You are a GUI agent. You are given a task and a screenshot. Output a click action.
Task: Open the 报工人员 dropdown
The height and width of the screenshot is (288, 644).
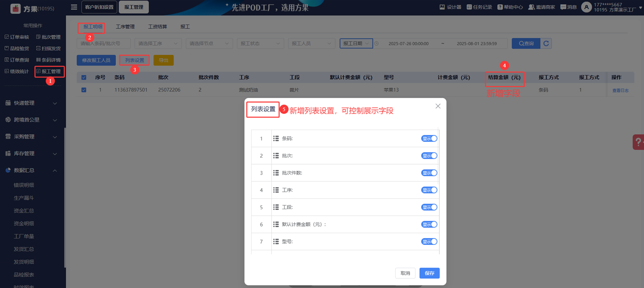[311, 43]
